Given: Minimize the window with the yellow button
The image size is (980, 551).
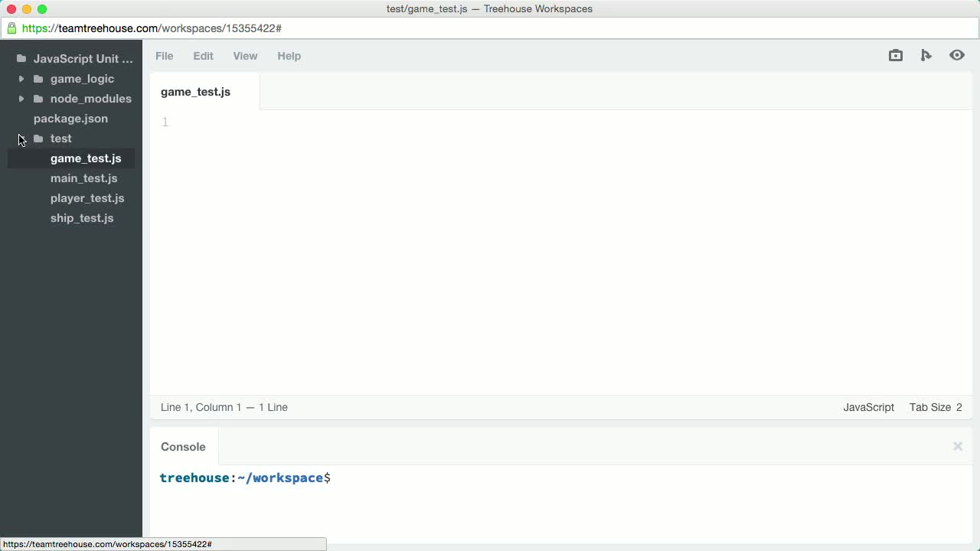Looking at the screenshot, I should coord(27,9).
